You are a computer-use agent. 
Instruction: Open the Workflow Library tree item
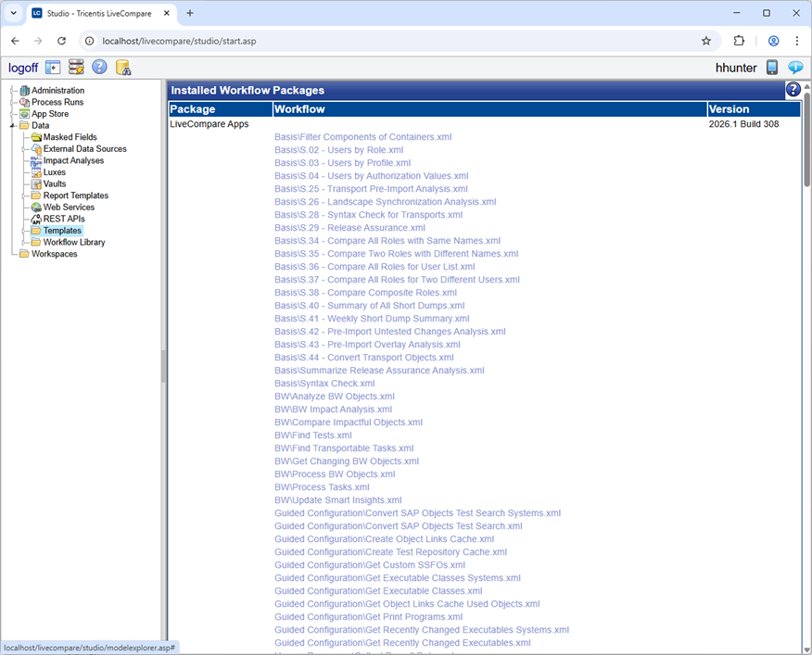coord(74,243)
